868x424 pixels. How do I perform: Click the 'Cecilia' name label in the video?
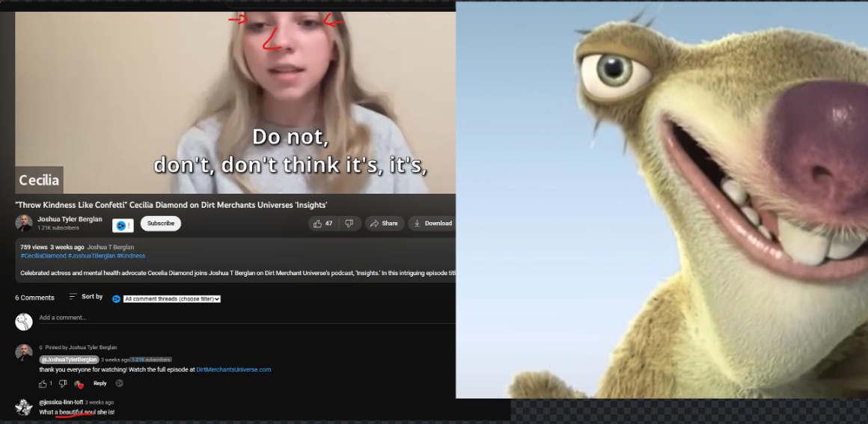[39, 180]
